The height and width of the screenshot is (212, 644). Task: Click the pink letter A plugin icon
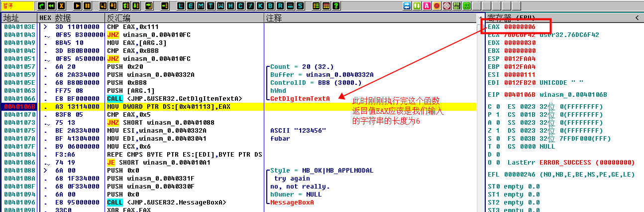pos(427,6)
